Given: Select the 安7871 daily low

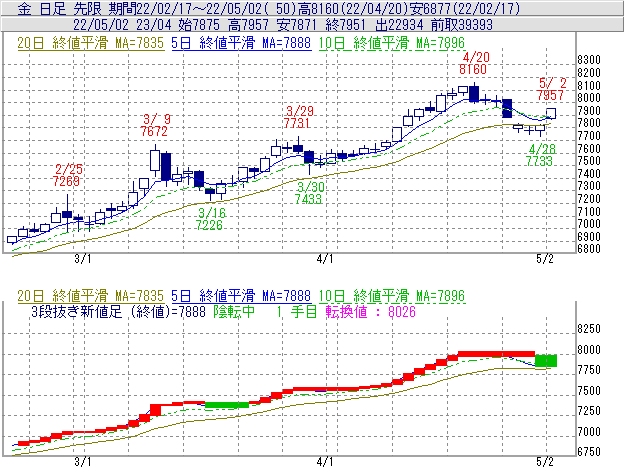Looking at the screenshot, I should 297,25.
